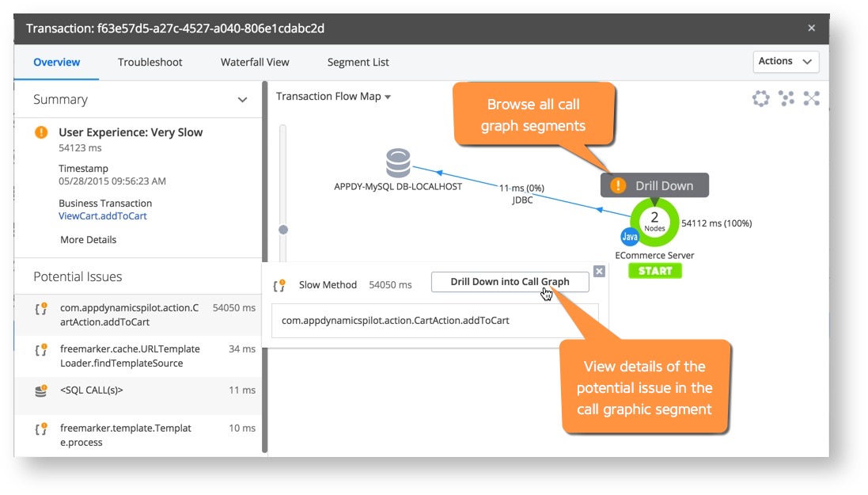This screenshot has width=868, height=495.
Task: Click More Details in Summary
Action: click(89, 239)
